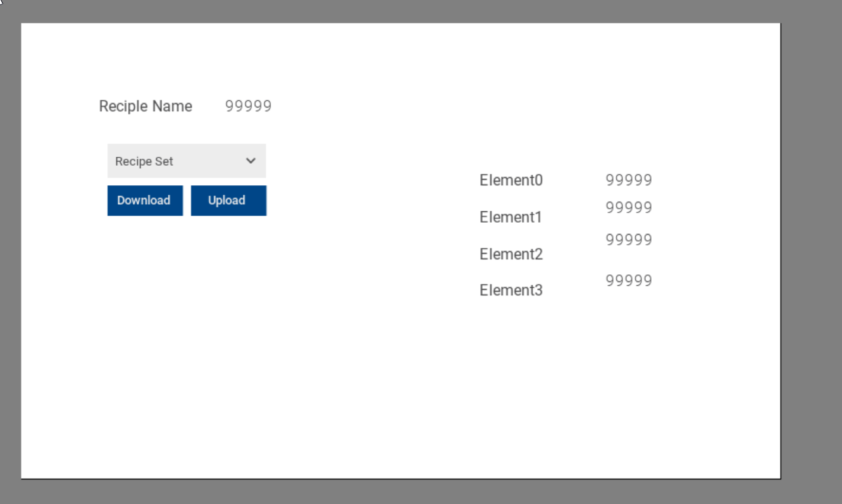Select the Element0 value field
This screenshot has height=504, width=842.
pos(629,180)
